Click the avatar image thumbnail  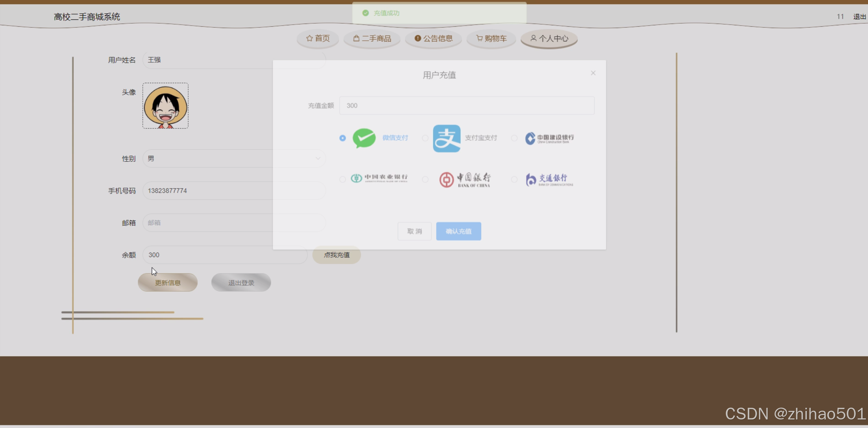pyautogui.click(x=165, y=106)
